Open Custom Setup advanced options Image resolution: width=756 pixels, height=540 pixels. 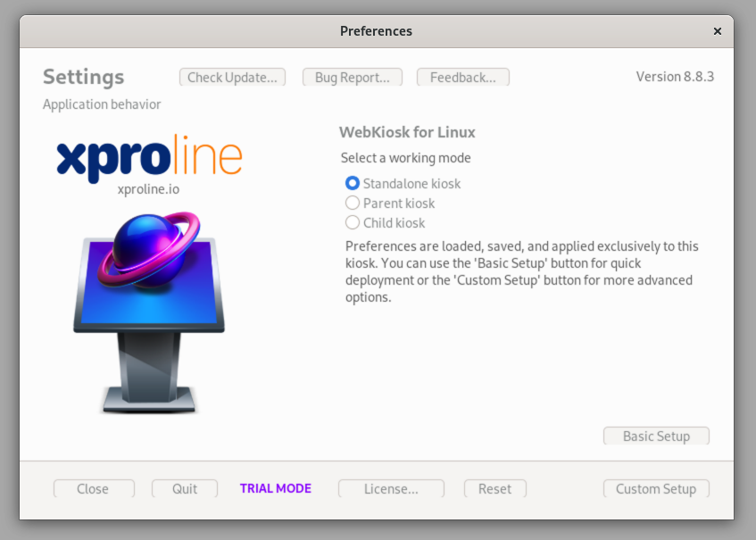(656, 488)
